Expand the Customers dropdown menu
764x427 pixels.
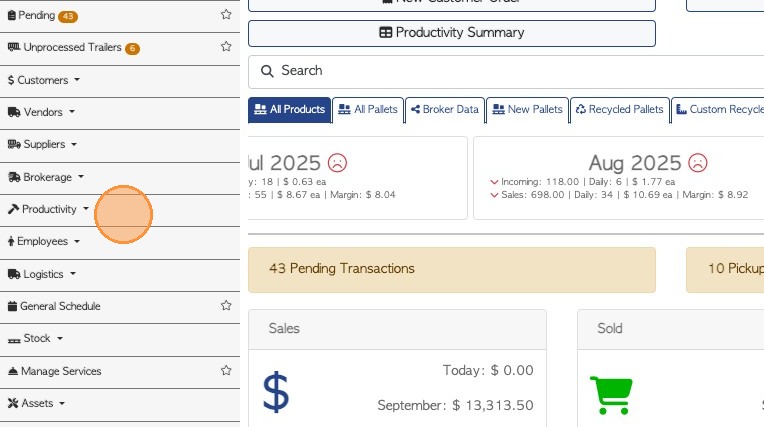43,80
